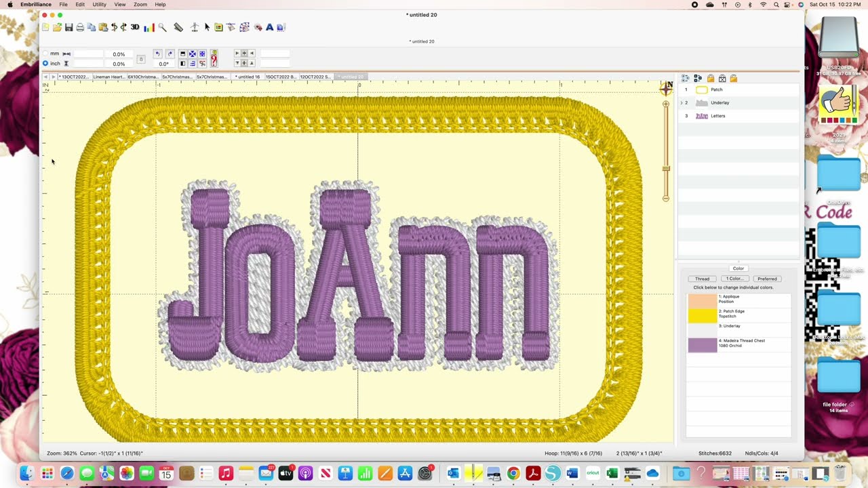
Task: Open Finder from the Dock
Action: 27,474
